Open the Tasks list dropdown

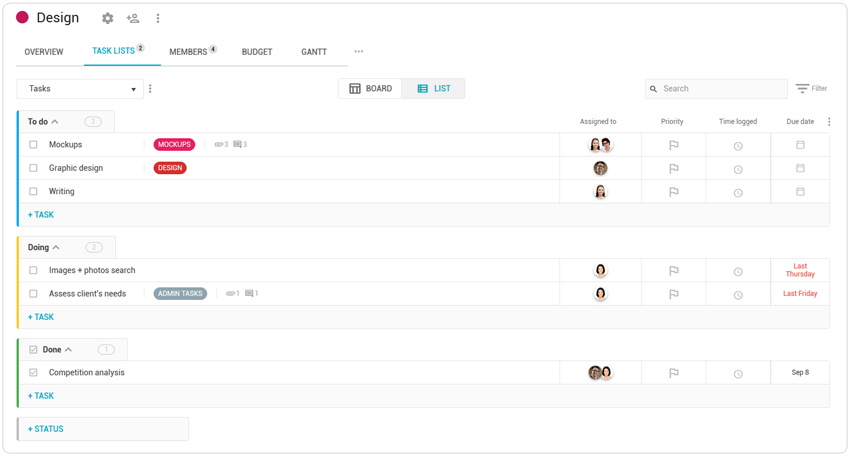tap(80, 89)
